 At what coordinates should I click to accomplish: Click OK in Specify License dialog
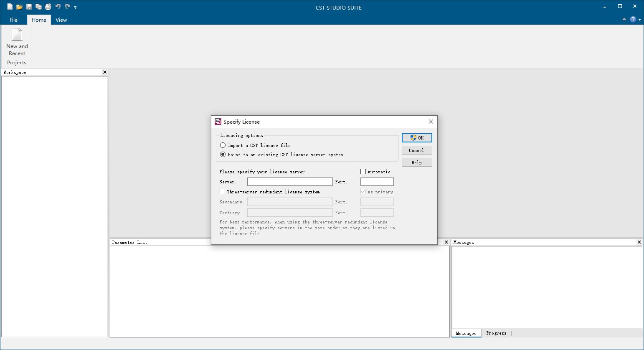(417, 138)
